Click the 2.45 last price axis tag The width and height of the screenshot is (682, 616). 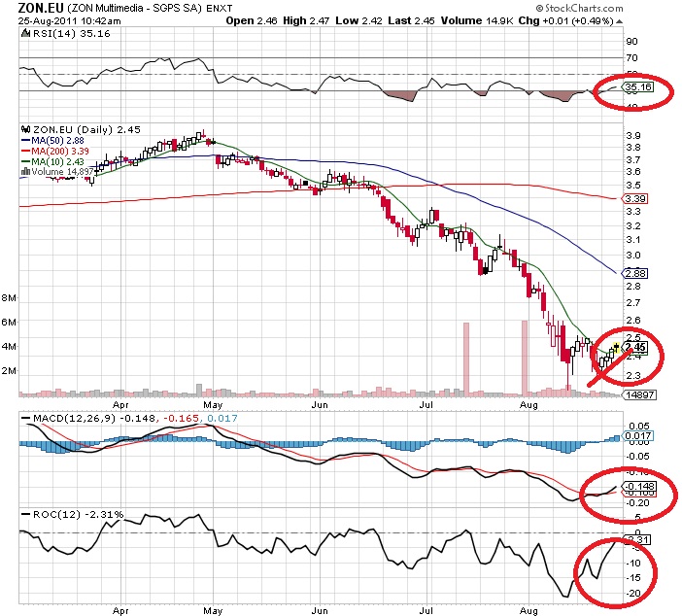[635, 347]
